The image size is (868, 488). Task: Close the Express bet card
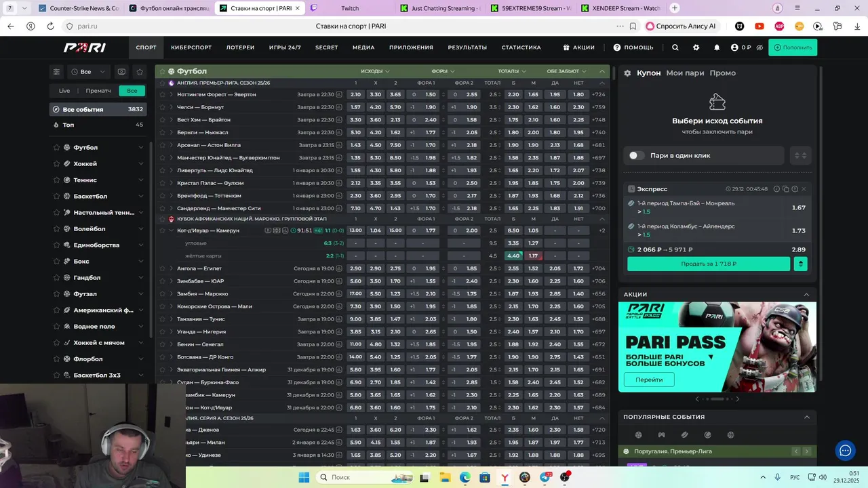tap(804, 189)
